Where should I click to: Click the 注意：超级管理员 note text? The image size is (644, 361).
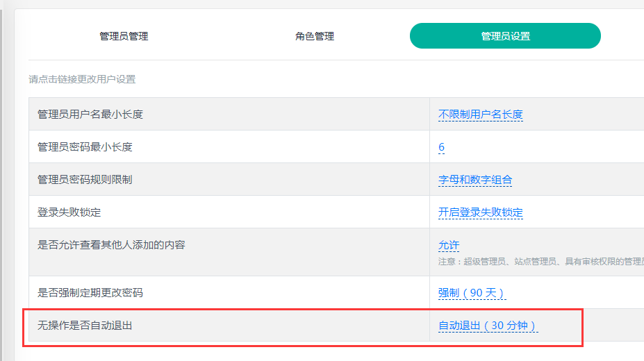click(x=541, y=262)
